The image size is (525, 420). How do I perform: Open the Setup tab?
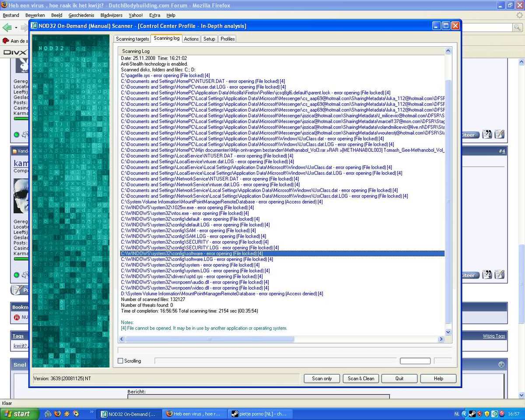(x=209, y=39)
